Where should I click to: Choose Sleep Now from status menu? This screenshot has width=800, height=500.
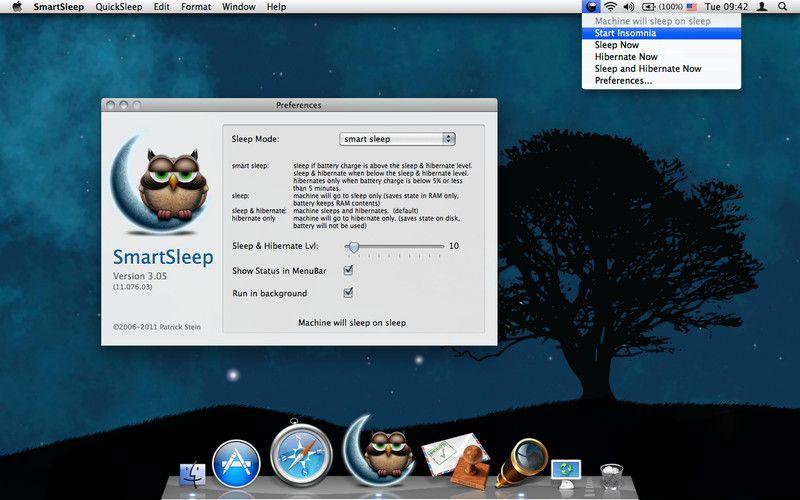click(x=661, y=44)
